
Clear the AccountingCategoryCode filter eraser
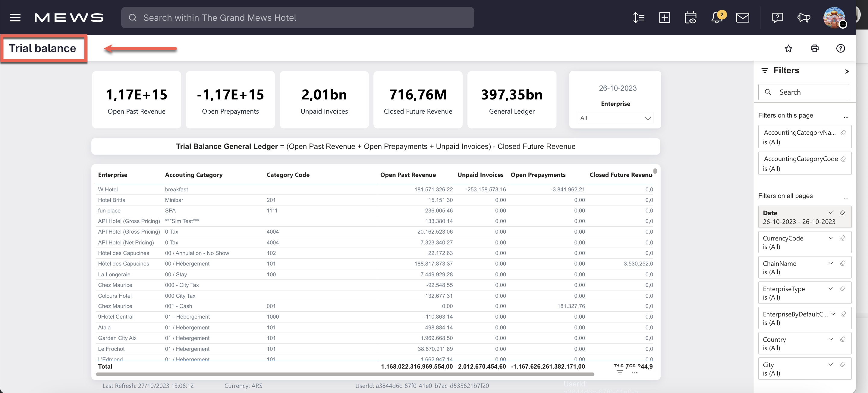tap(843, 159)
